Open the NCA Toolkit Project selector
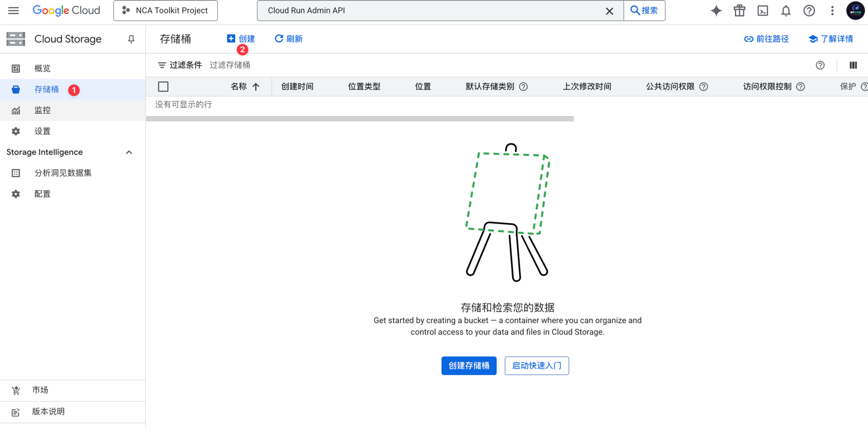Image resolution: width=868 pixels, height=428 pixels. coord(165,10)
